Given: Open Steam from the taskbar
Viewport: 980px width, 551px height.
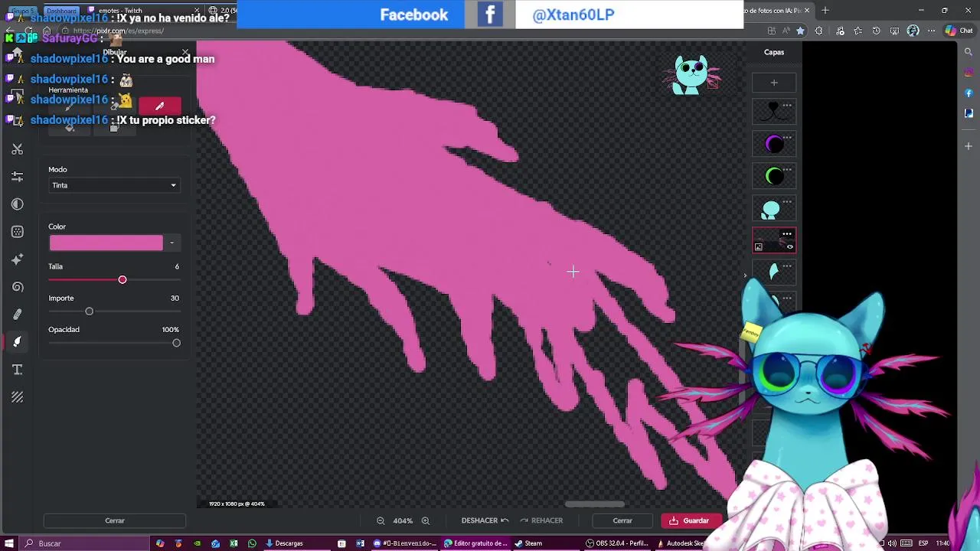Looking at the screenshot, I should (x=528, y=543).
